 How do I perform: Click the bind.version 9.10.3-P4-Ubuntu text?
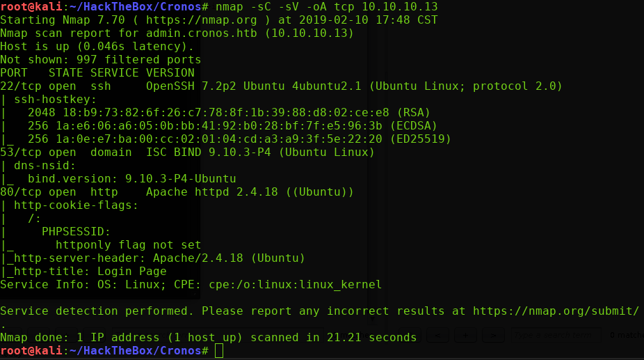click(x=131, y=179)
